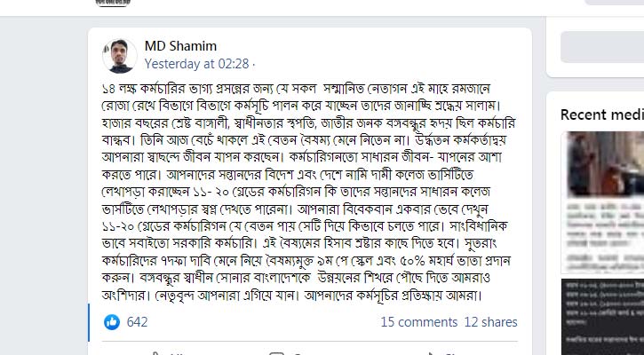Open the 12 shares link

coord(490,322)
